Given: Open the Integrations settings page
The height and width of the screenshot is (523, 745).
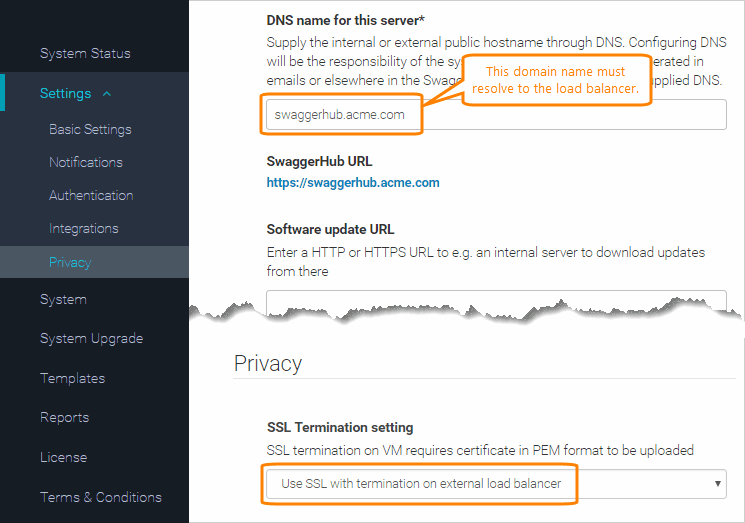Looking at the screenshot, I should [x=83, y=228].
